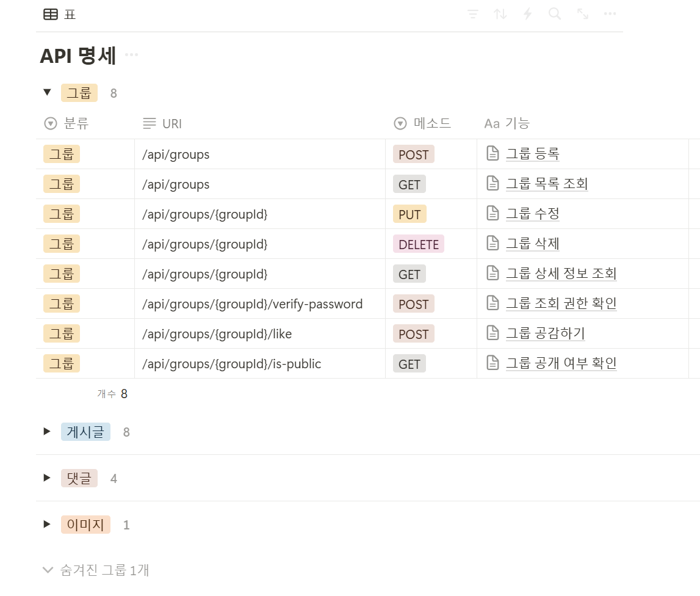Open the 그룹 목록 조회 page
Image resolution: width=700 pixels, height=596 pixels.
[x=547, y=184]
